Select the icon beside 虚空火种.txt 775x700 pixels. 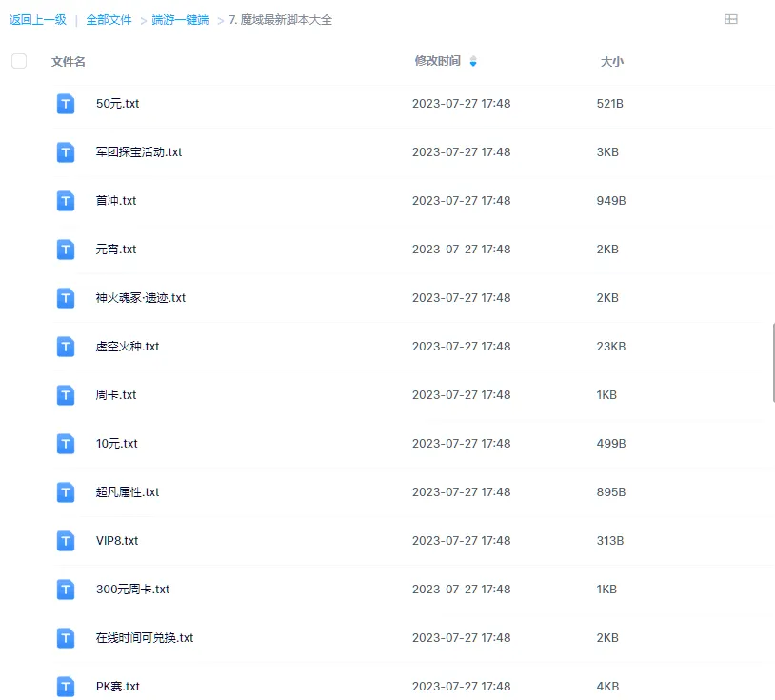point(66,347)
